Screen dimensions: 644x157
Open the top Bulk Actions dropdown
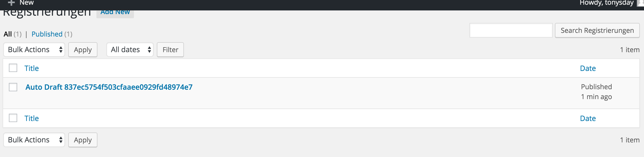pyautogui.click(x=34, y=50)
